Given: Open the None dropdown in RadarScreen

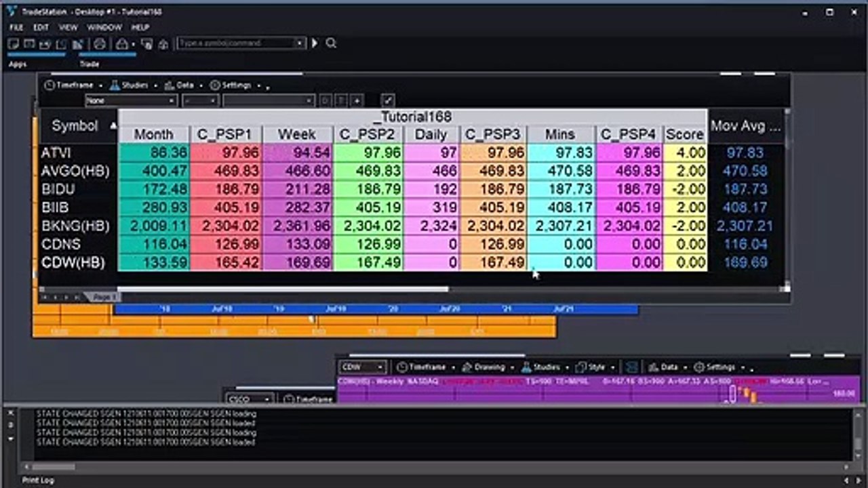Looking at the screenshot, I should point(132,100).
